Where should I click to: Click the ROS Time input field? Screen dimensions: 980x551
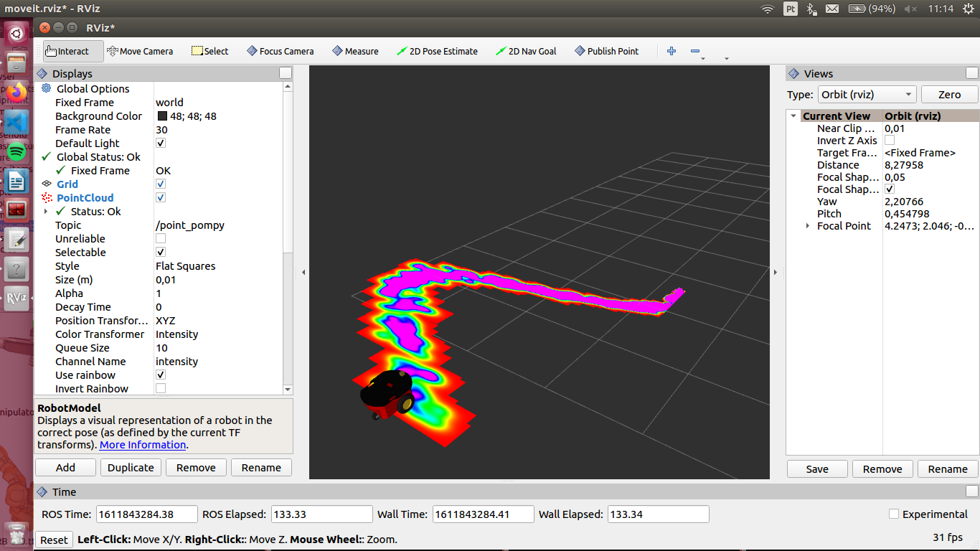click(x=146, y=514)
